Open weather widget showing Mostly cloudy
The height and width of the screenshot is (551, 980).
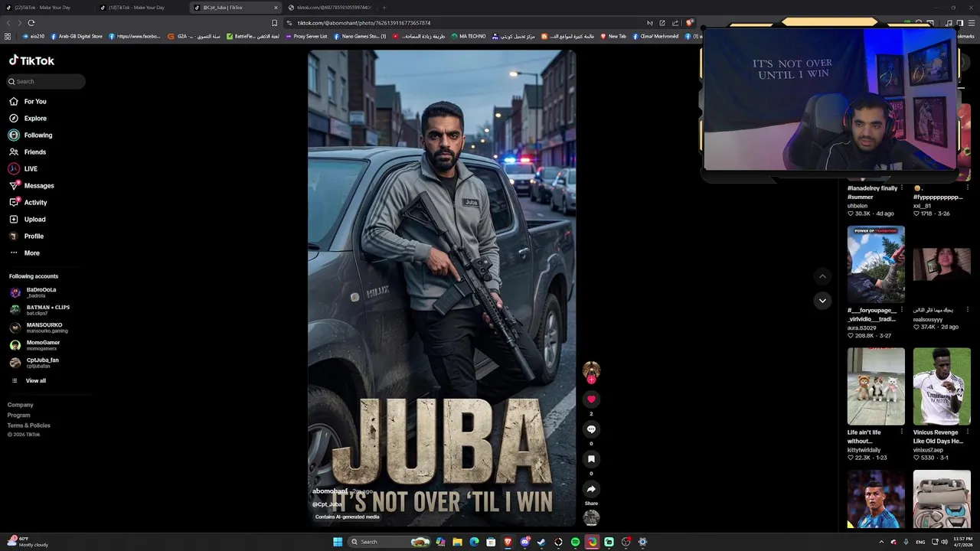click(28, 542)
